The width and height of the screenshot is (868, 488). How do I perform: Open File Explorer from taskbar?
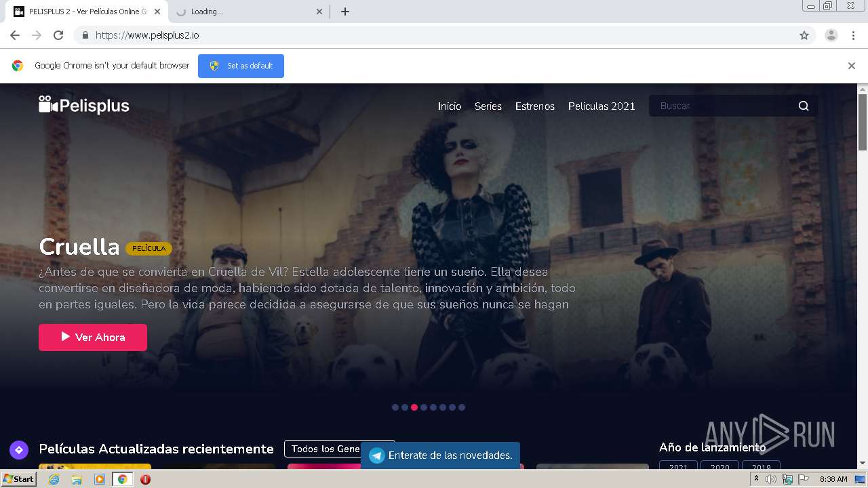pos(77,479)
